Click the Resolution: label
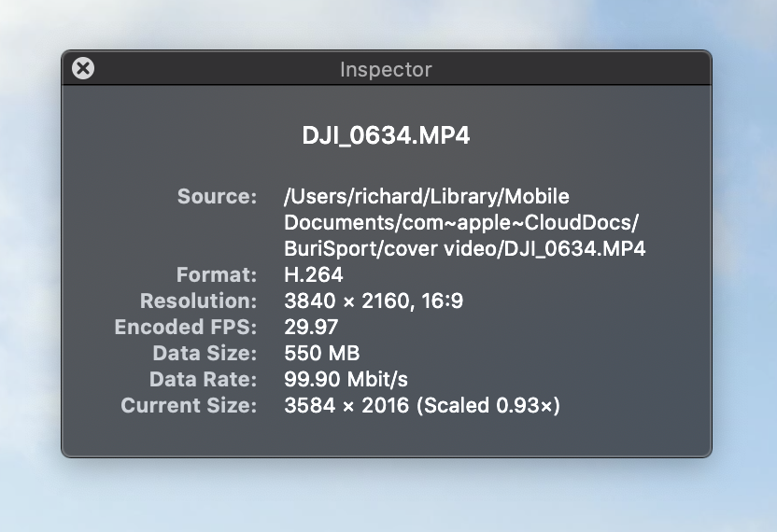The height and width of the screenshot is (532, 777). pos(198,301)
